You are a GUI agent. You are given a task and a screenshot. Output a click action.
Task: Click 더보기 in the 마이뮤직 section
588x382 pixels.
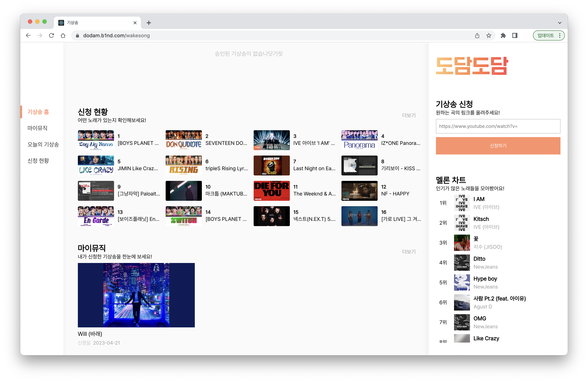(409, 252)
